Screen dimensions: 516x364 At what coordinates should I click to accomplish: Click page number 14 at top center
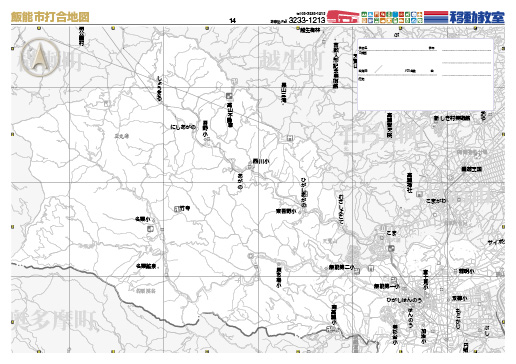pos(233,21)
